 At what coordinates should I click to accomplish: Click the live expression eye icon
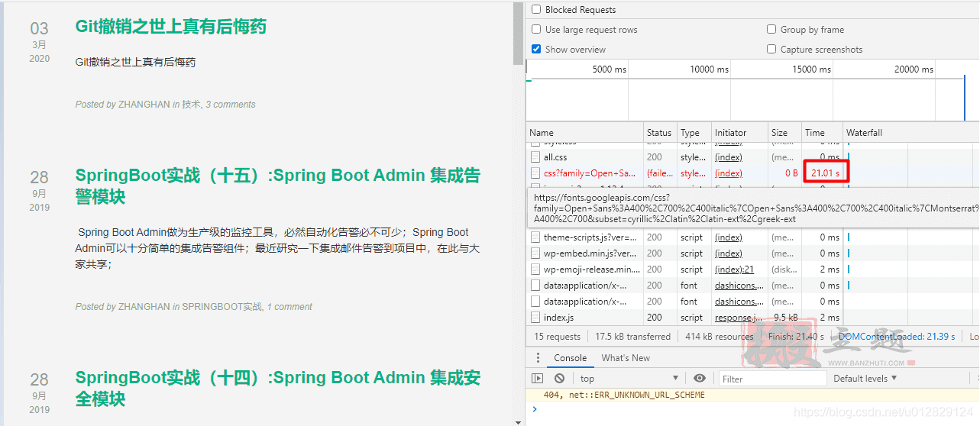click(x=700, y=379)
